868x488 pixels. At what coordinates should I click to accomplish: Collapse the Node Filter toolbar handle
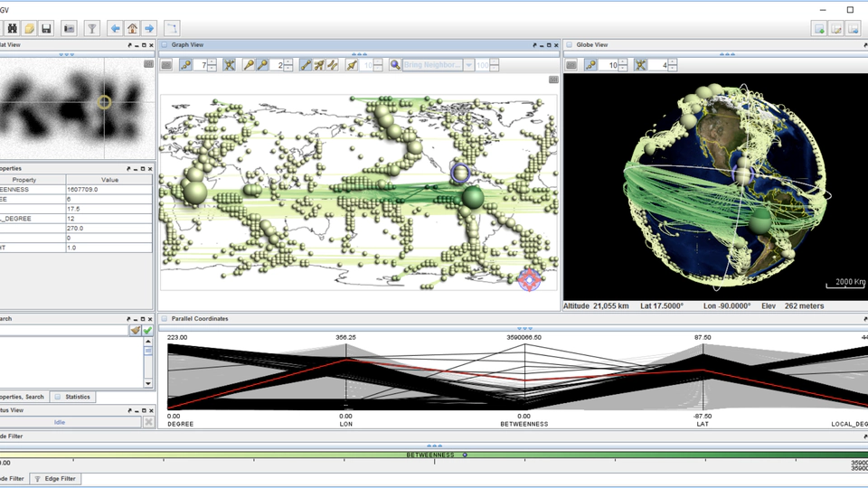click(435, 446)
